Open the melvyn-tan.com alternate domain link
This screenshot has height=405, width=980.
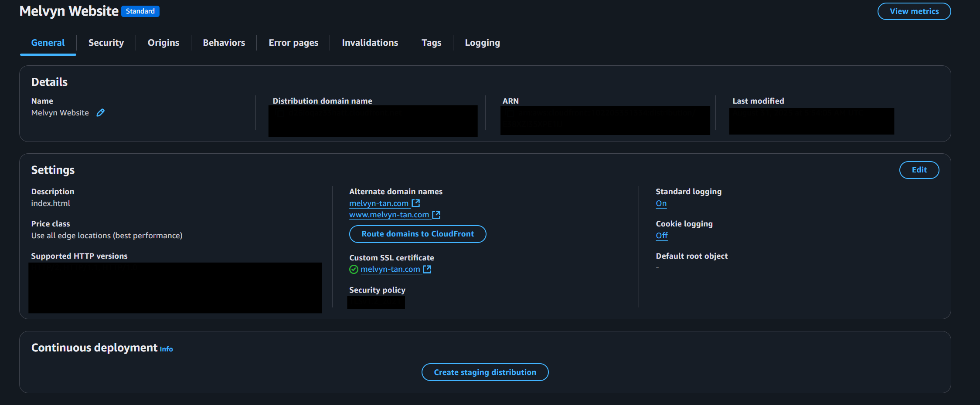[379, 203]
